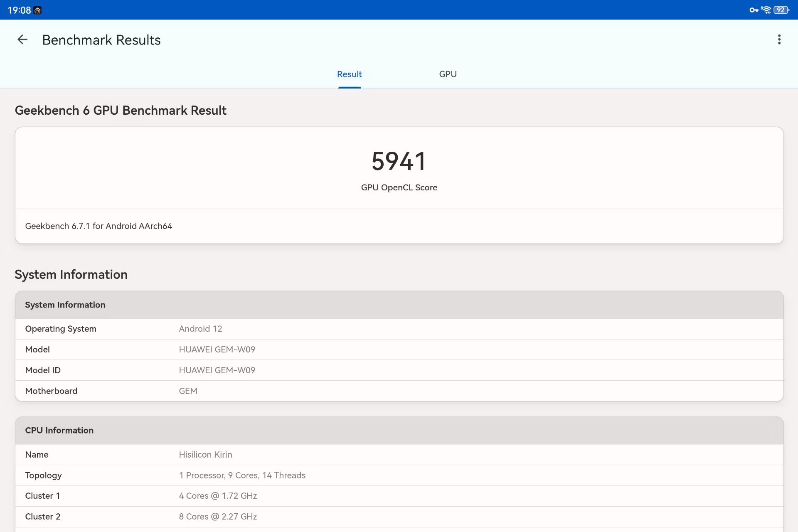Tap the Benchmark Results title
Viewport: 798px width, 532px height.
click(101, 40)
